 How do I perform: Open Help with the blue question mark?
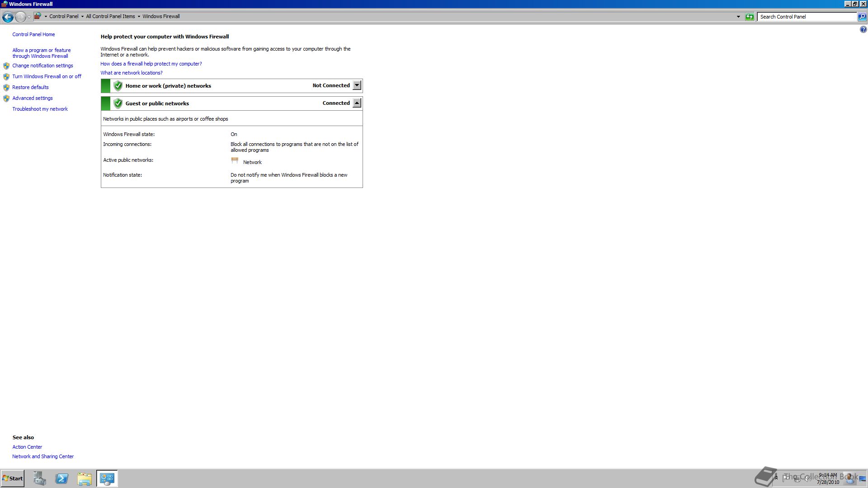863,30
